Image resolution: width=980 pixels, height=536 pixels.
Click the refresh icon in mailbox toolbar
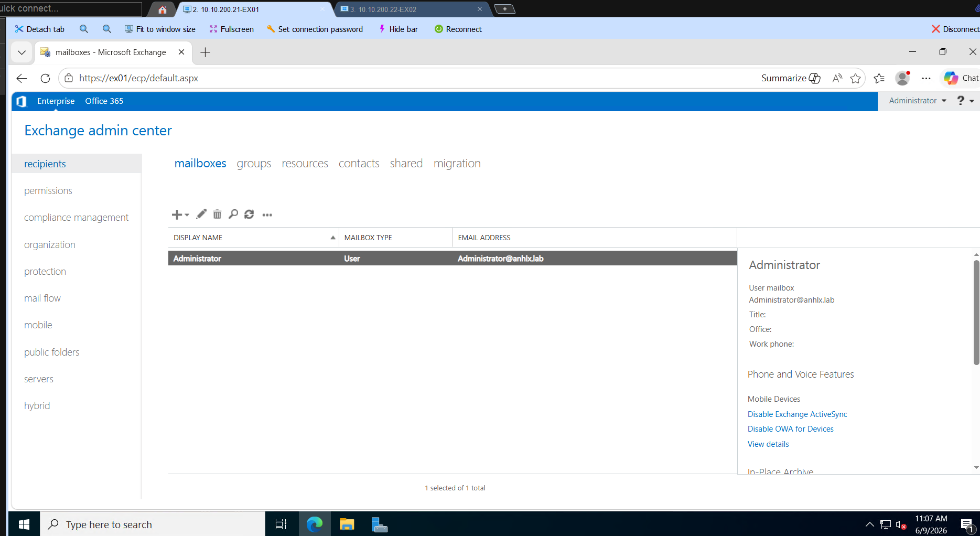point(249,214)
